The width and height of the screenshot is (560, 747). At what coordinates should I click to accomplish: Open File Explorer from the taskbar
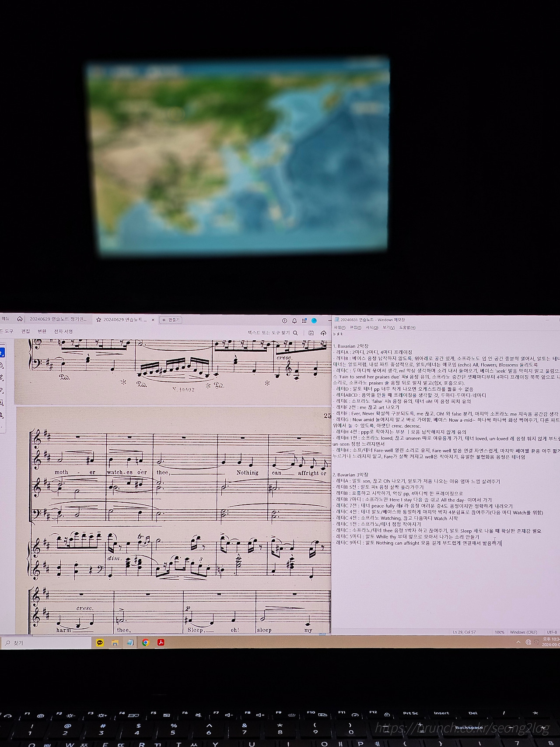pyautogui.click(x=115, y=643)
